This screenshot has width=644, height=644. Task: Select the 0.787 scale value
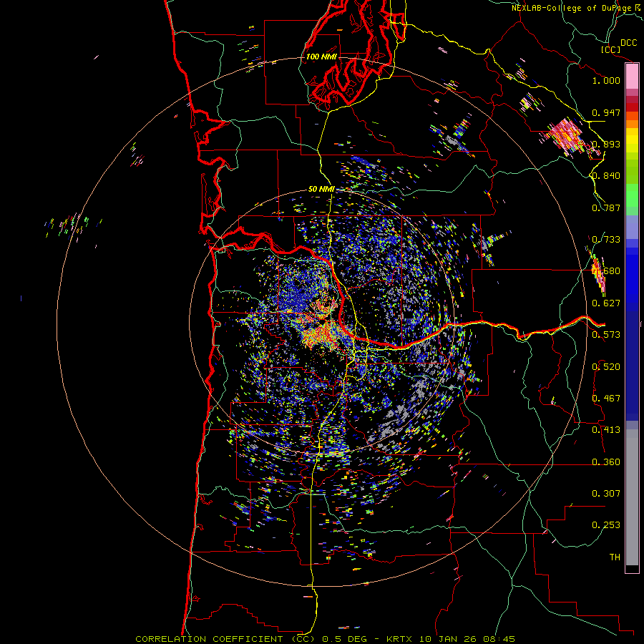[606, 208]
